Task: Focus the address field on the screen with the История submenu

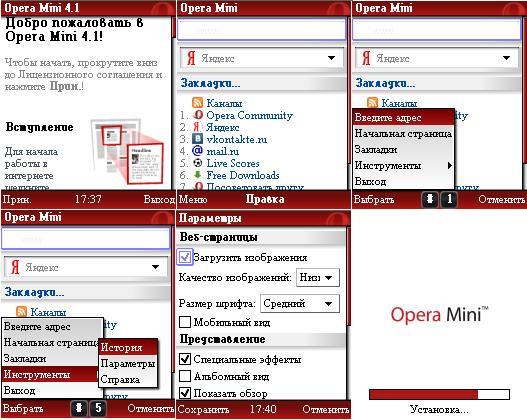Action: 86,239
